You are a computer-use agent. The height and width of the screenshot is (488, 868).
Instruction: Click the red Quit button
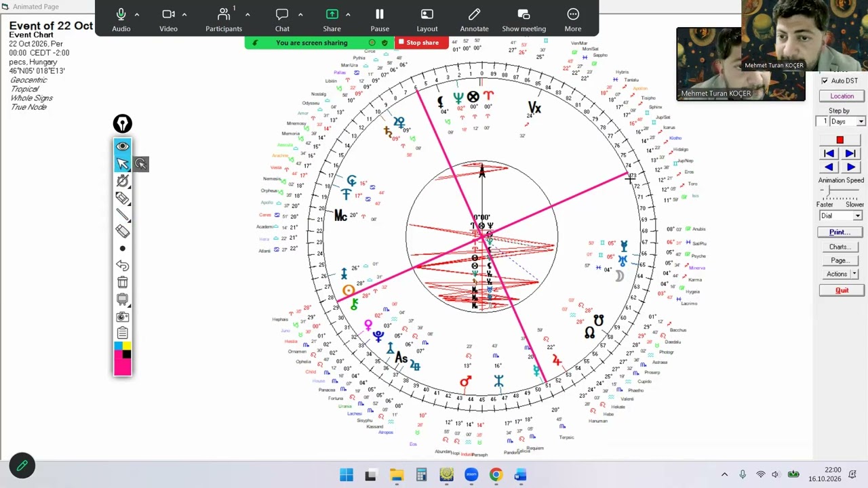click(842, 290)
